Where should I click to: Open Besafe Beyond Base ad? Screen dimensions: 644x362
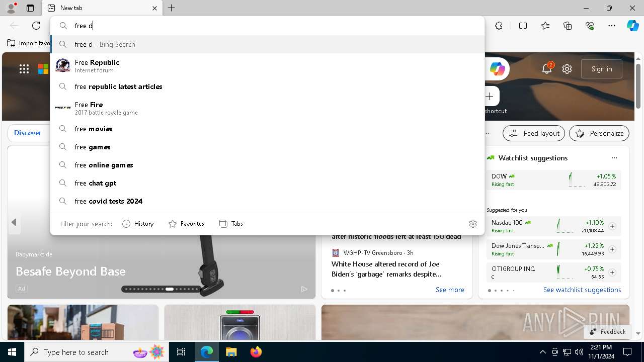(x=70, y=271)
